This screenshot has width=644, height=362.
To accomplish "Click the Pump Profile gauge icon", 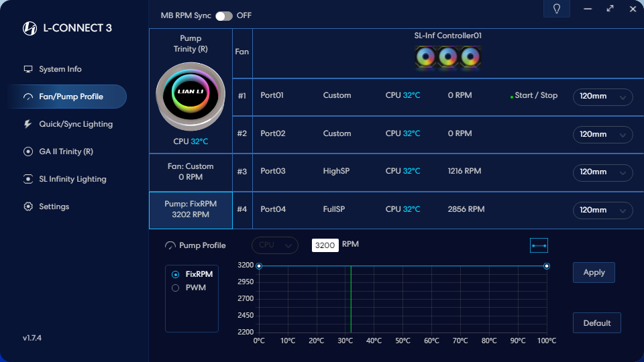I will pos(170,245).
